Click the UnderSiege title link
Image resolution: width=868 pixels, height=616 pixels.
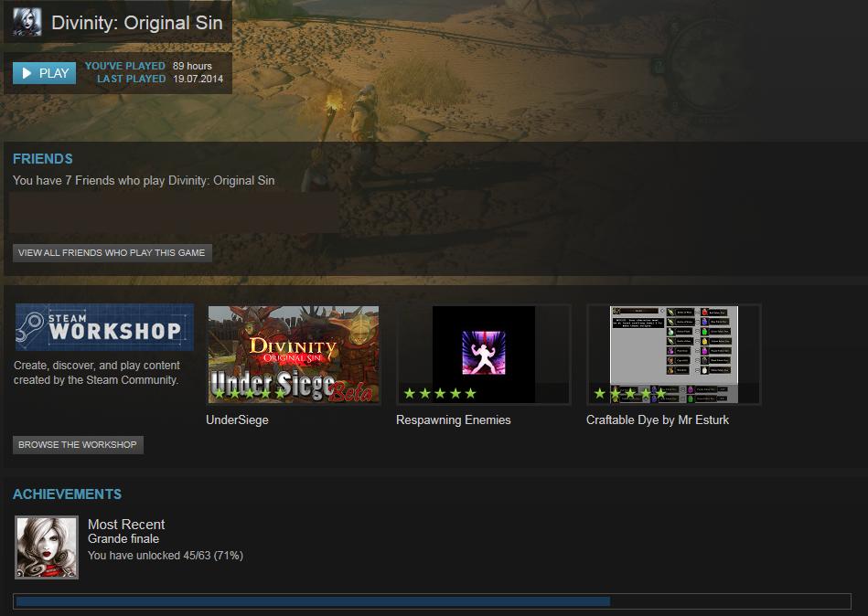click(237, 420)
